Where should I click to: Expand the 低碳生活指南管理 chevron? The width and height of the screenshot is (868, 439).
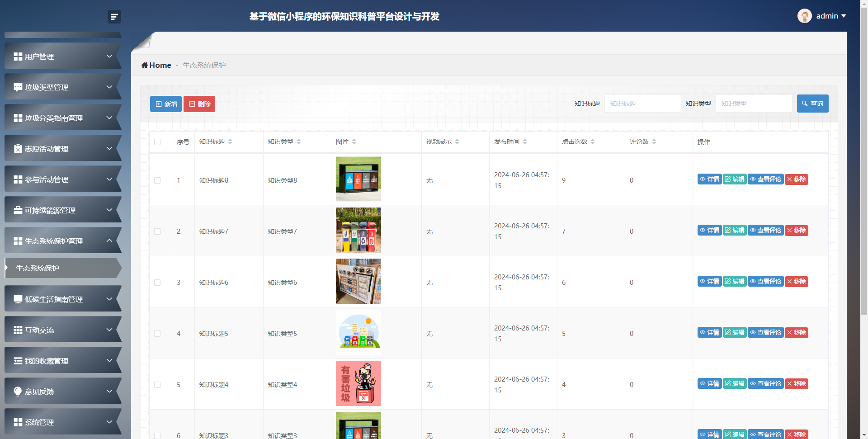coord(109,299)
